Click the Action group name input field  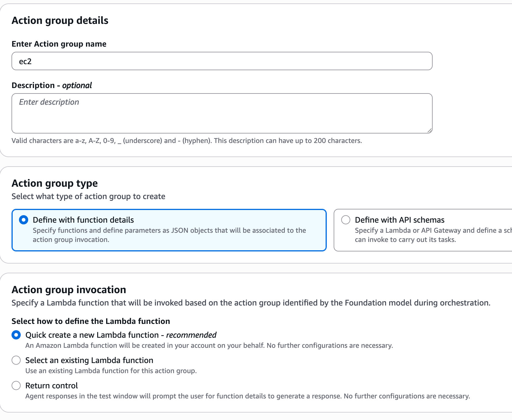(x=221, y=61)
